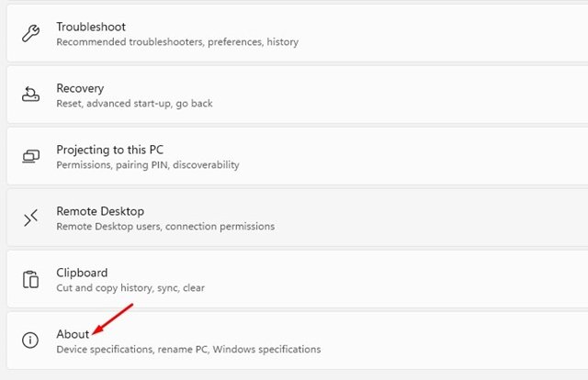This screenshot has height=380, width=588.
Task: Click the Remote Desktop arrows icon
Action: (30, 218)
